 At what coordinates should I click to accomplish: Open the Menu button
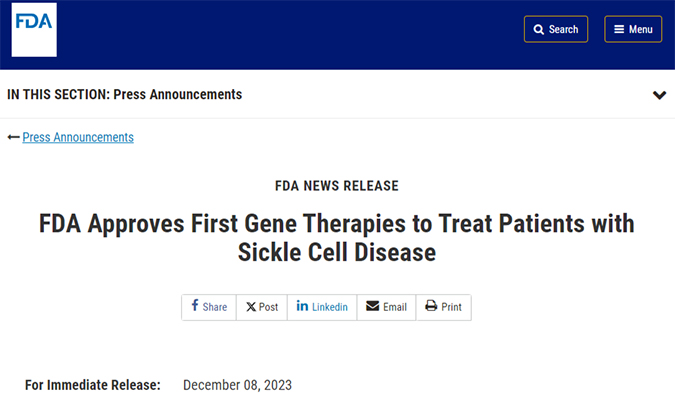(x=633, y=29)
